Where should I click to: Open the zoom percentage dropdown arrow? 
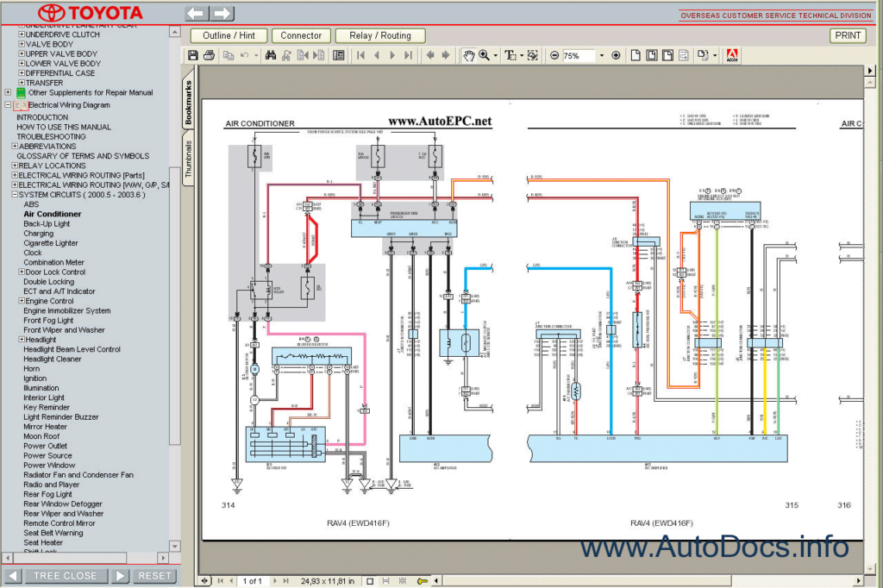[x=601, y=55]
